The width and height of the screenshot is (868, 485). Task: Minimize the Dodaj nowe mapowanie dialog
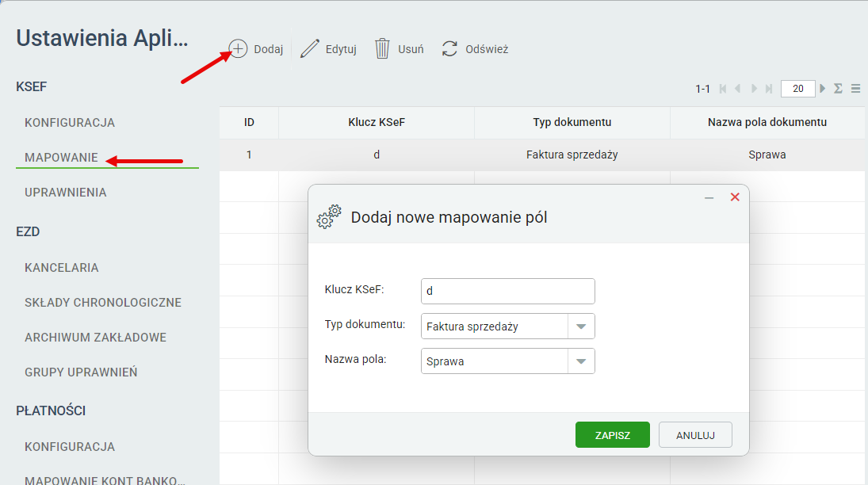click(x=709, y=197)
